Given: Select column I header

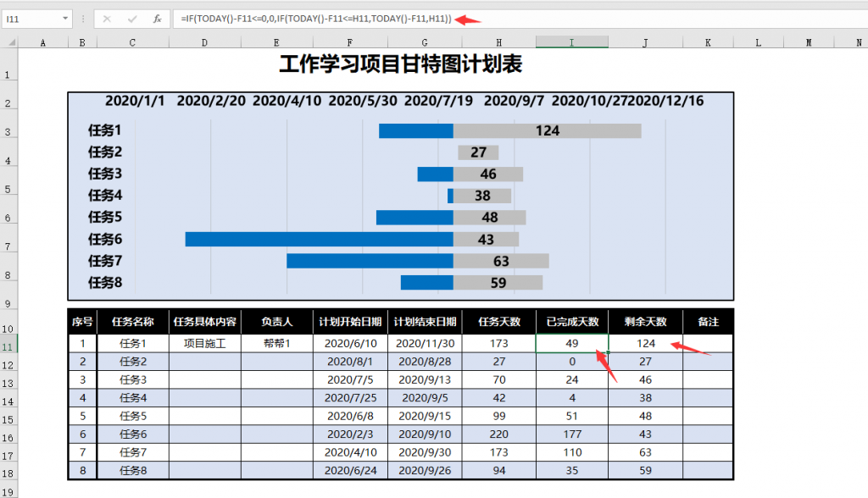Looking at the screenshot, I should click(572, 42).
